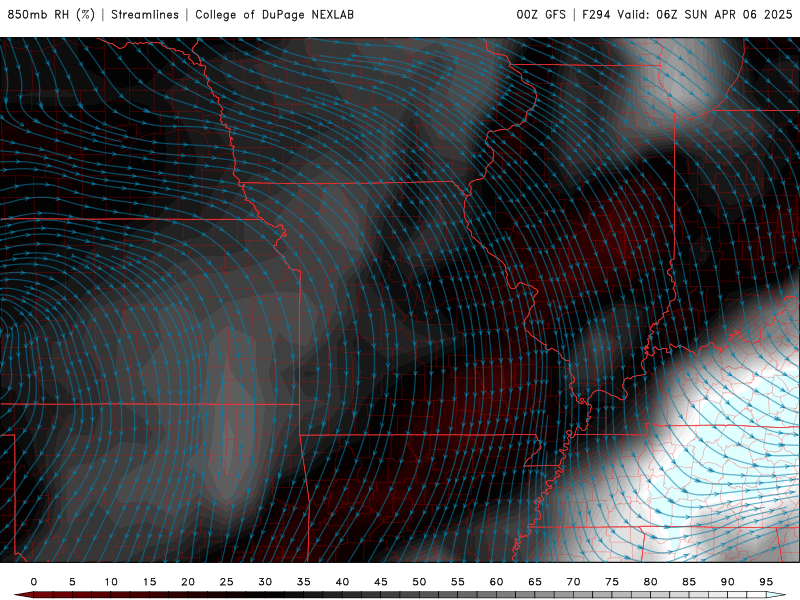800x600 pixels.
Task: Select the "06Z SUN APR 06 2025" valid time
Action: tap(724, 14)
